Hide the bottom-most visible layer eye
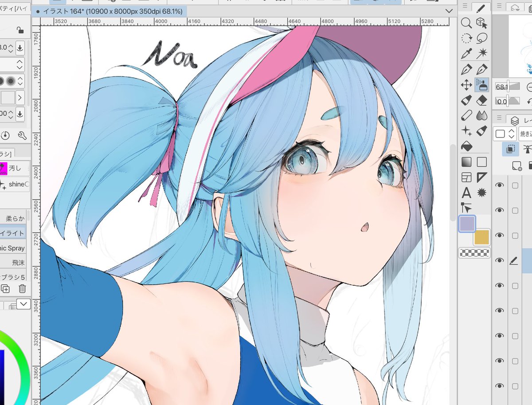The width and height of the screenshot is (532, 405). [x=500, y=386]
